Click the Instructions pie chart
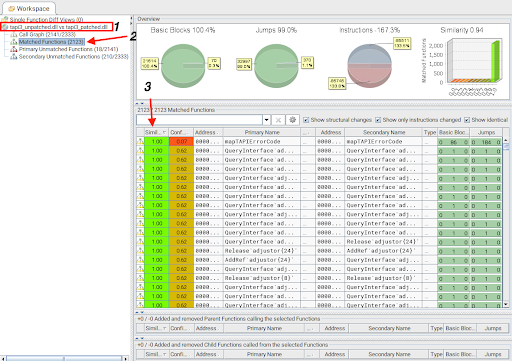 coord(369,66)
